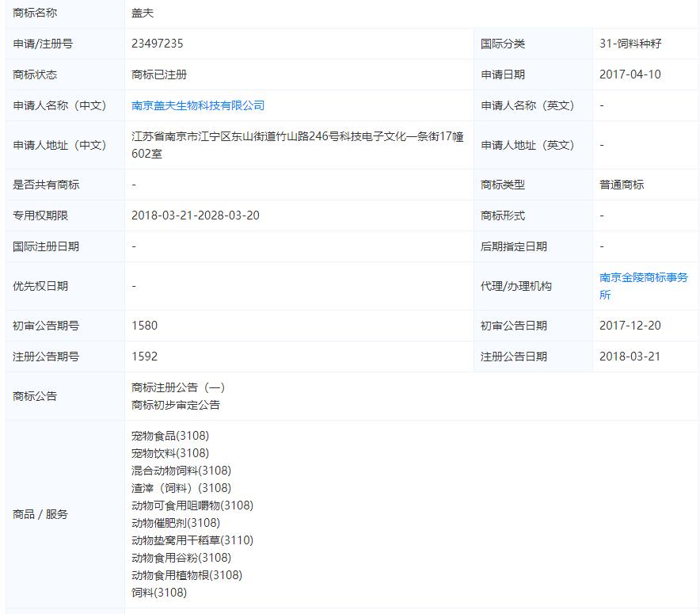Click the 初审公告期号 value 1580

(144, 326)
